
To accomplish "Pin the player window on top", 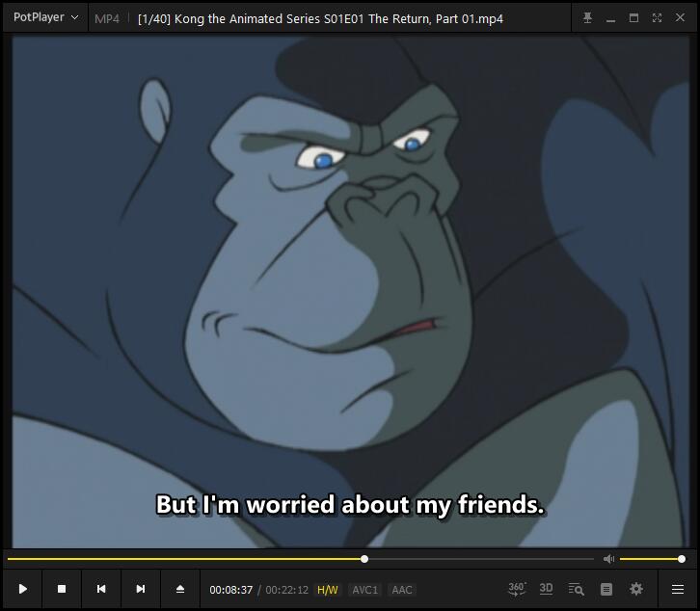I will 587,18.
